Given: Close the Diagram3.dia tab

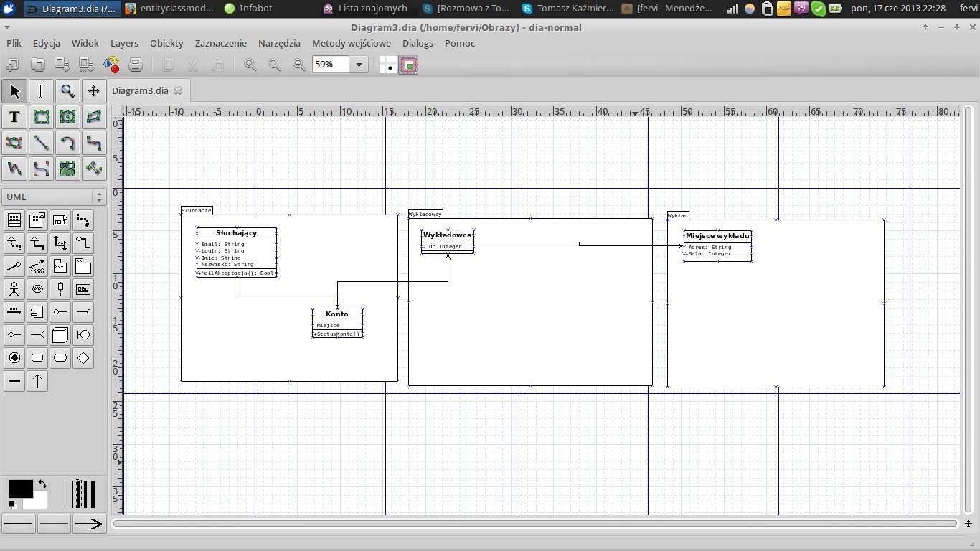Looking at the screenshot, I should coord(178,91).
